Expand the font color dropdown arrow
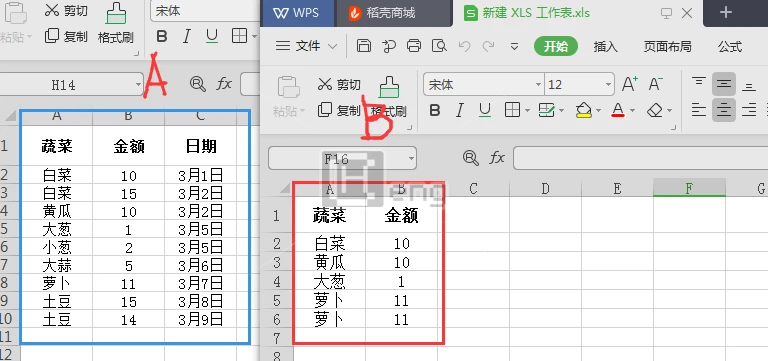768x361 pixels. pyautogui.click(x=632, y=111)
